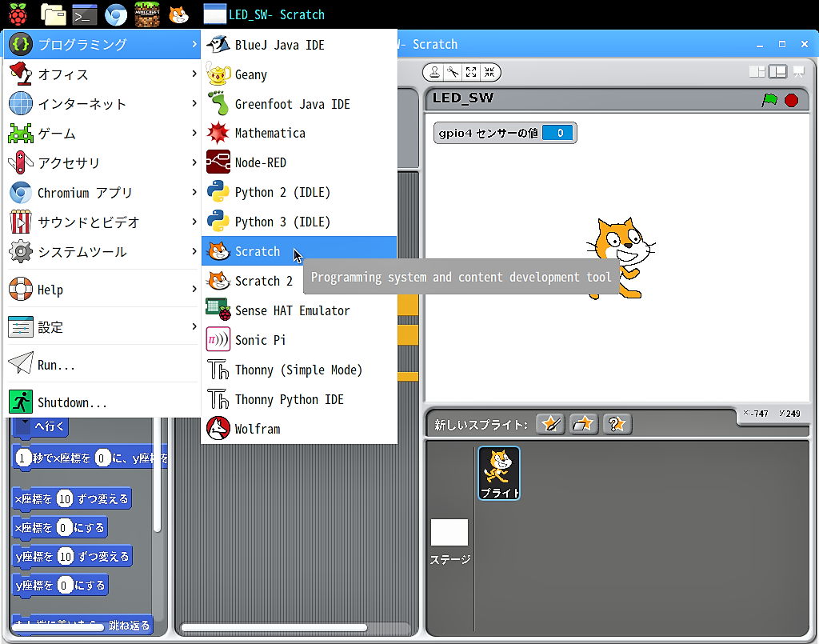The height and width of the screenshot is (644, 819).
Task: Open the File Manager from taskbar
Action: tap(53, 14)
